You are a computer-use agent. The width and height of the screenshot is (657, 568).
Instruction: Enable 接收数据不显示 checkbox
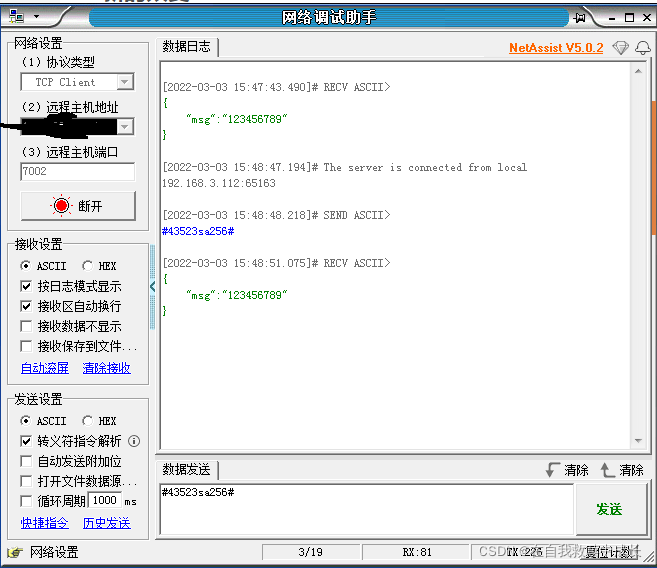[x=26, y=326]
